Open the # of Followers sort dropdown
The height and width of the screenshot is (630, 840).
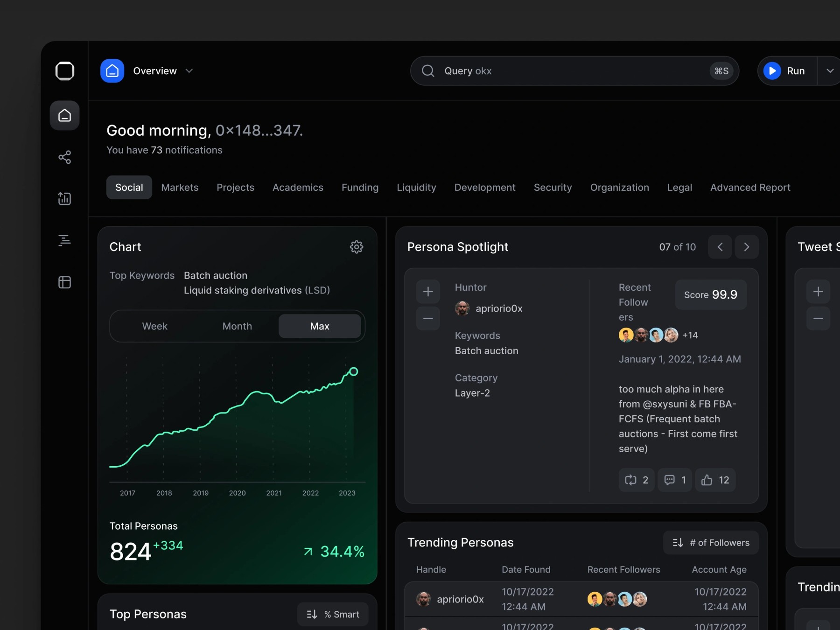coord(711,543)
